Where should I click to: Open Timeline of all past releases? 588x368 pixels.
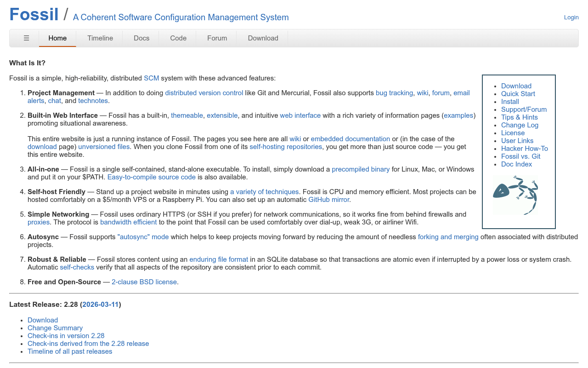(70, 351)
